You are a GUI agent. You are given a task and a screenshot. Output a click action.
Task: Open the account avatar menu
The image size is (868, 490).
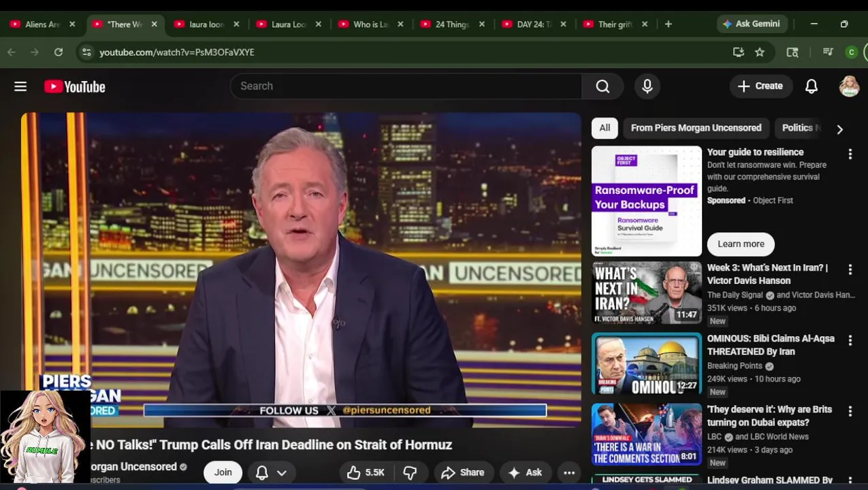tap(849, 86)
